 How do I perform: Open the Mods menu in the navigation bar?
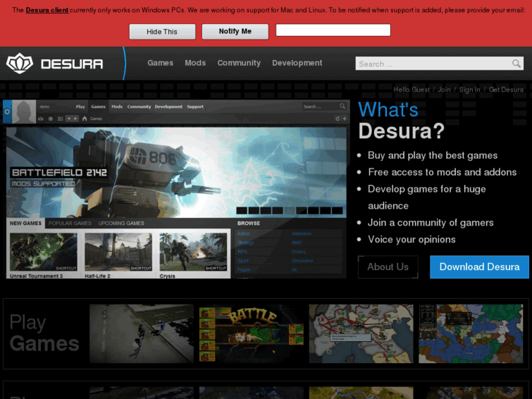195,63
